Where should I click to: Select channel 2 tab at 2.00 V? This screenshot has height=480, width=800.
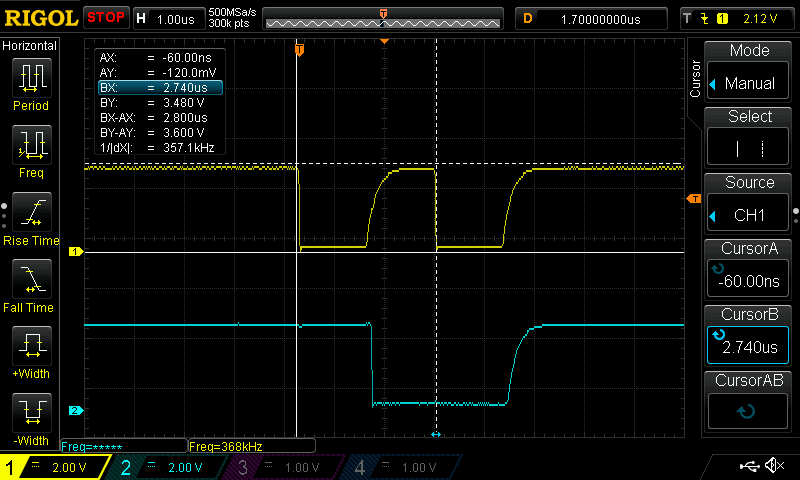pos(168,467)
